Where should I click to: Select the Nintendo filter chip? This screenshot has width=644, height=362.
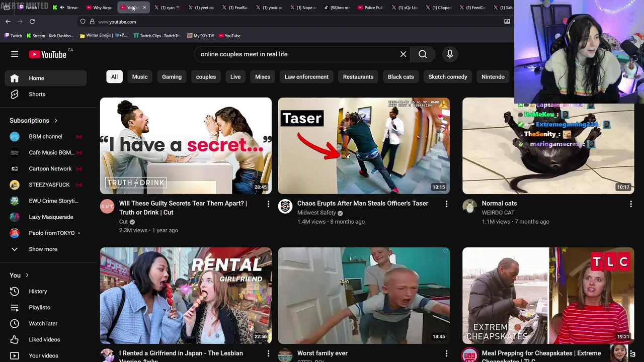tap(493, 77)
